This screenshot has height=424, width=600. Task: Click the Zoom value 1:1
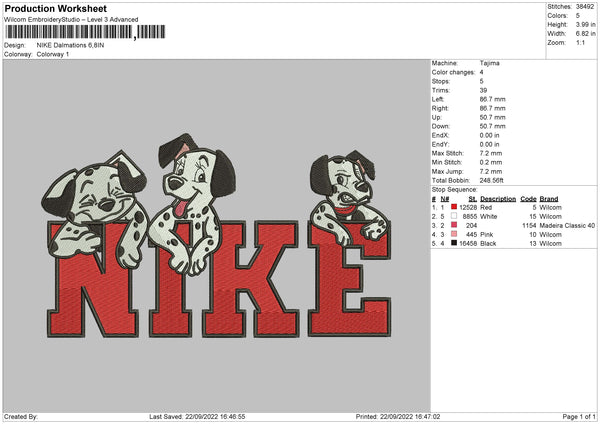[580, 42]
